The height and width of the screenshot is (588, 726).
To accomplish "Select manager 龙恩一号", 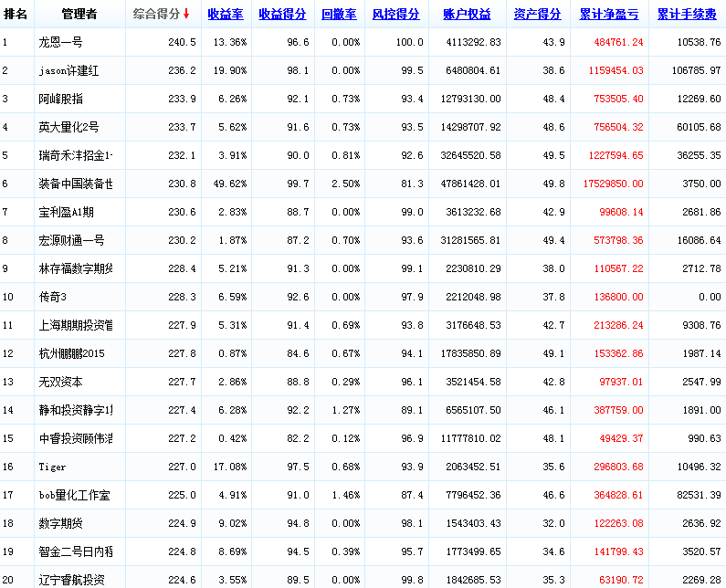I will point(60,42).
